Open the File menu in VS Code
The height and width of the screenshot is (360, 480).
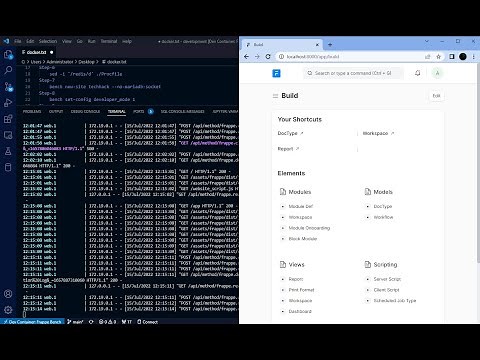pos(18,41)
